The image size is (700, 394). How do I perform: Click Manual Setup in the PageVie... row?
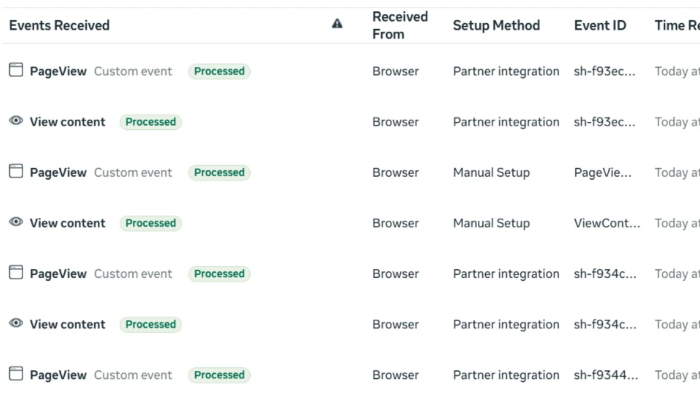point(492,173)
